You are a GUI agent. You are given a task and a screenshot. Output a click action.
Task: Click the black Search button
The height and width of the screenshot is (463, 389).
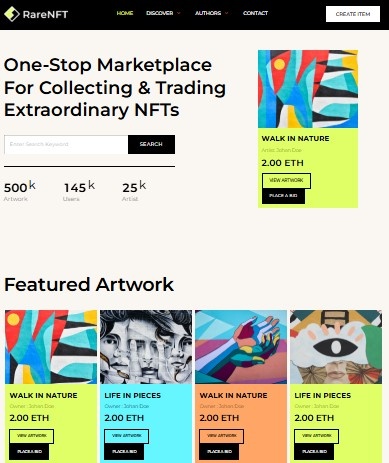tap(151, 144)
